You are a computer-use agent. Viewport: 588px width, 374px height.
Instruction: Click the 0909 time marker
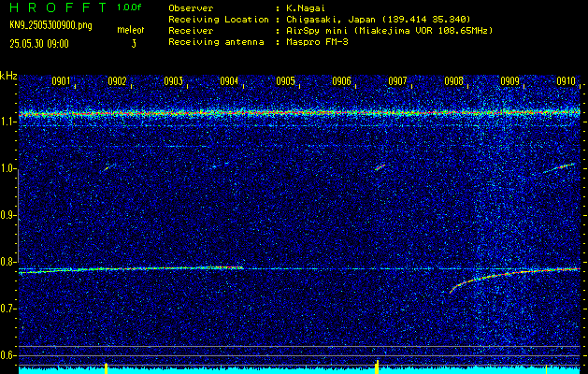point(509,81)
